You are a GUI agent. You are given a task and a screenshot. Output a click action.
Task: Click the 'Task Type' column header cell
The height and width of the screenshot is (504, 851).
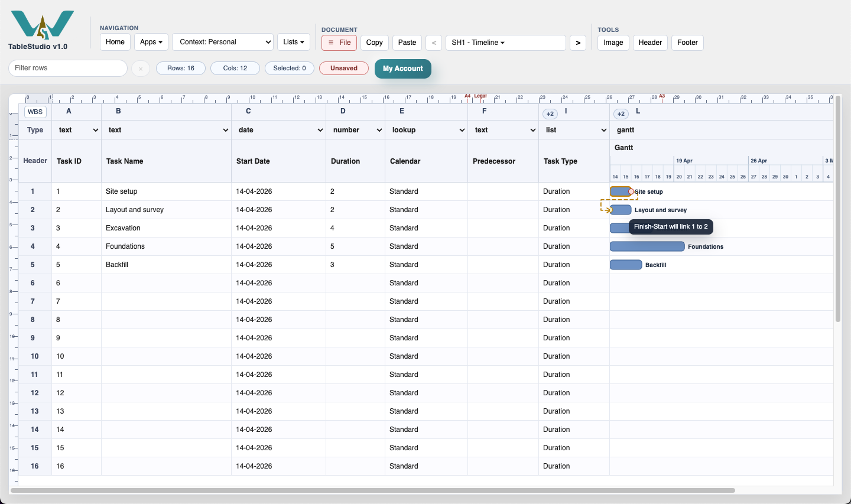[574, 161]
